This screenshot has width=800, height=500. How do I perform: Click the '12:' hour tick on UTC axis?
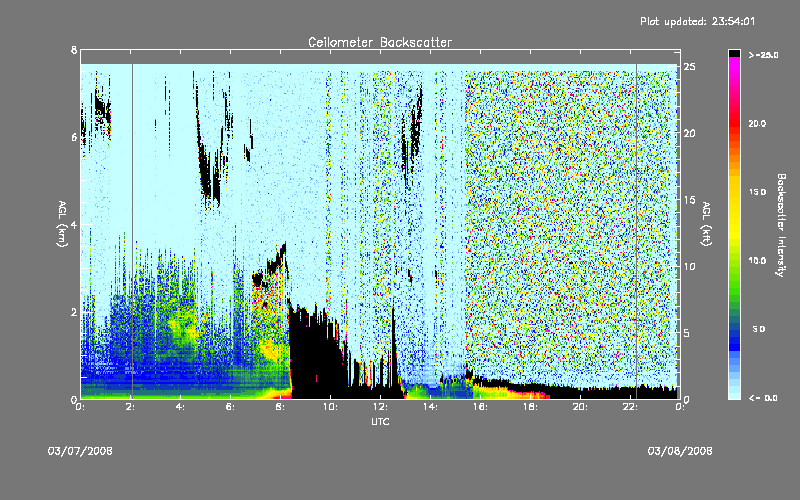381,407
